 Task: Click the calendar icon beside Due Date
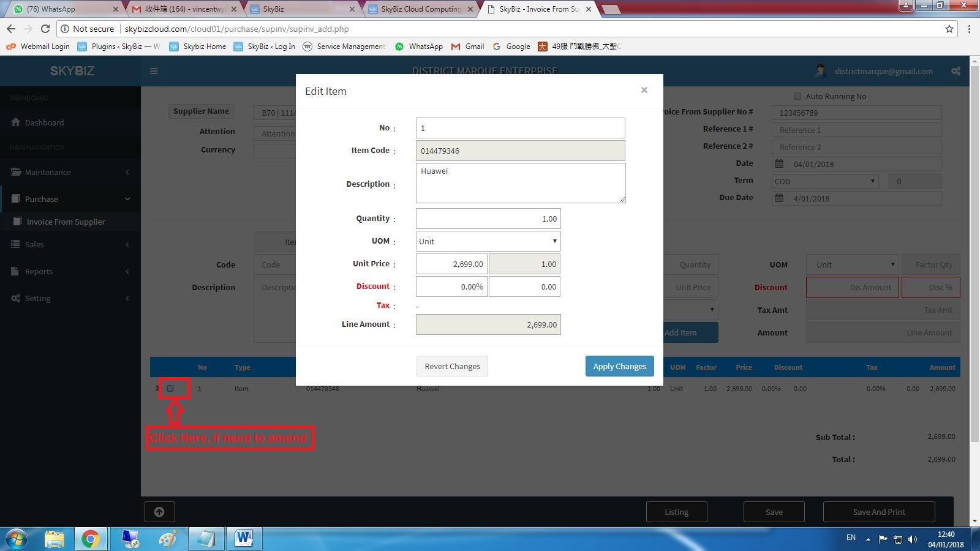[x=779, y=198]
